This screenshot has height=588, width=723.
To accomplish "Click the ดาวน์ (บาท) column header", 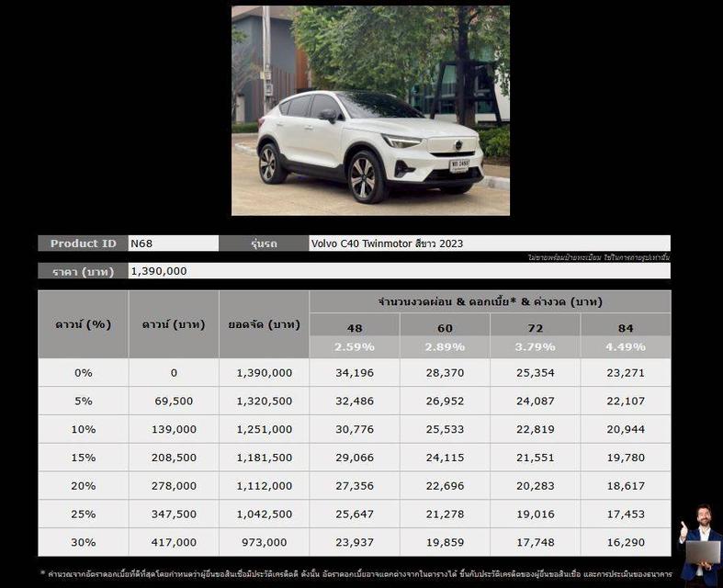I will pos(174,324).
